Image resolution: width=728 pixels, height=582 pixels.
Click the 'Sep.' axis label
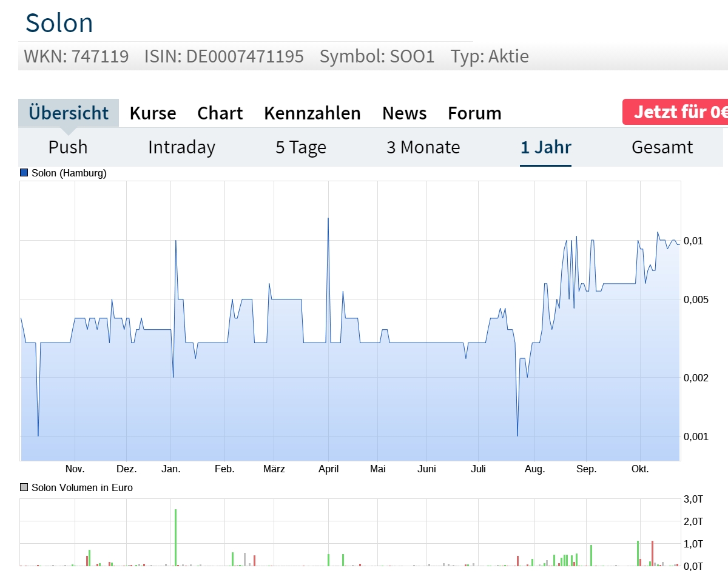coord(587,469)
